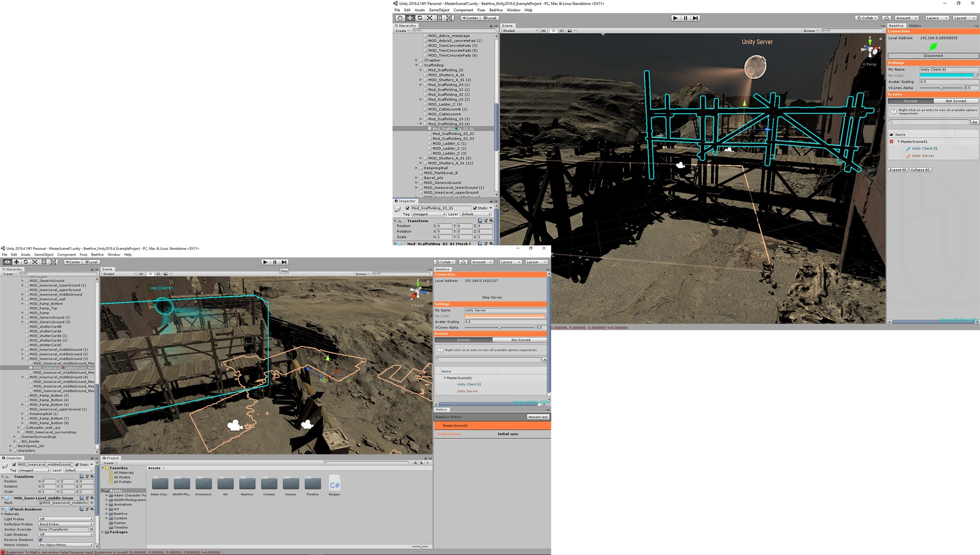The image size is (980, 555).
Task: Open the Window menu in server menu bar
Action: point(114,255)
